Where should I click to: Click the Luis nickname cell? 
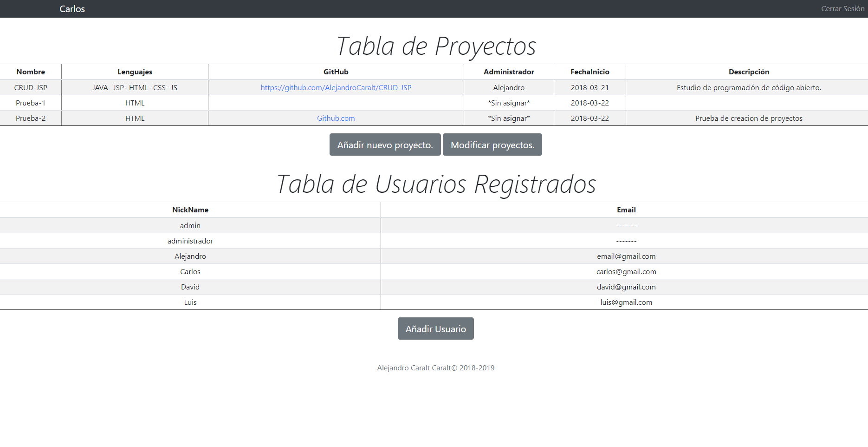(190, 302)
